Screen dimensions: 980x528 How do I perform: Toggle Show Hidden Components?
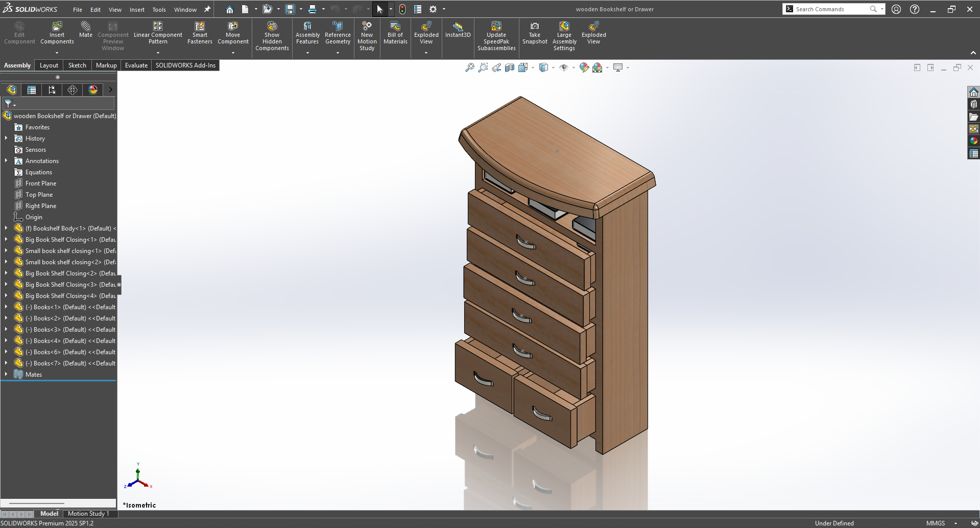pos(272,27)
